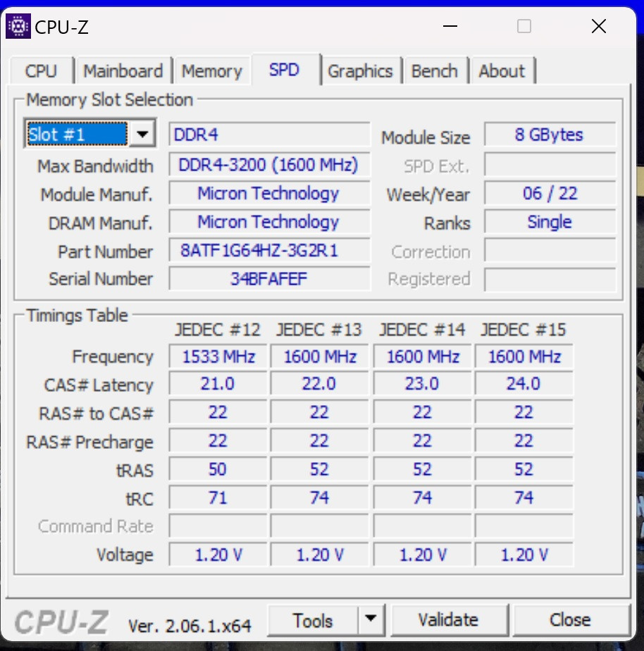Click the JEDEC #12 tRAS value 50
This screenshot has height=651, width=644.
[x=218, y=469]
